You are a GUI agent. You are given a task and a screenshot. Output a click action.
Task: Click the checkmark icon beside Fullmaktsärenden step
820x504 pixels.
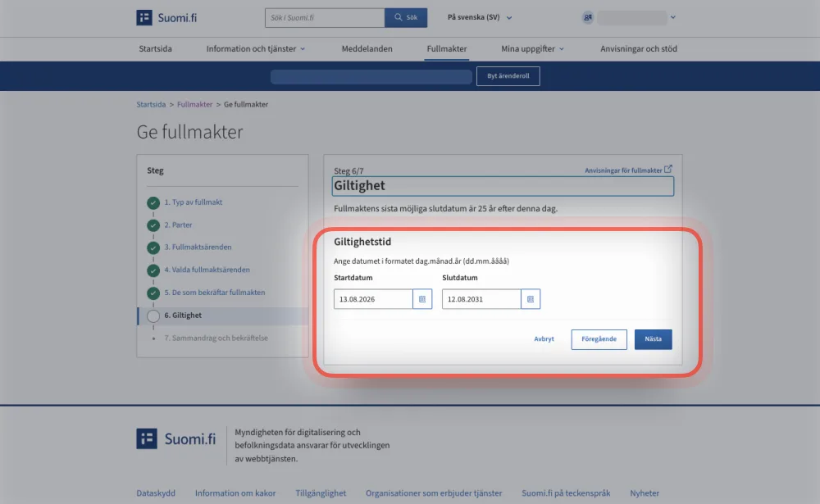[x=153, y=247]
